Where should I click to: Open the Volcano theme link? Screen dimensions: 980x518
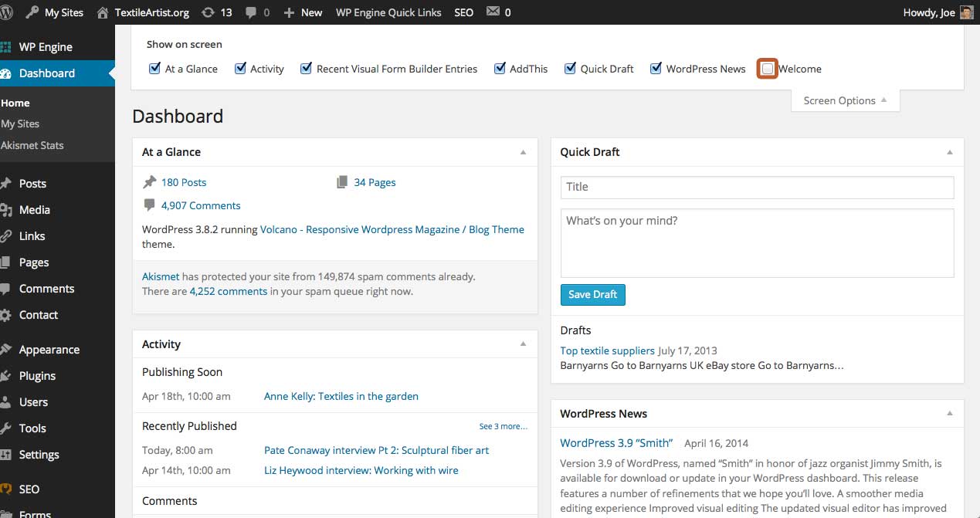(x=392, y=229)
